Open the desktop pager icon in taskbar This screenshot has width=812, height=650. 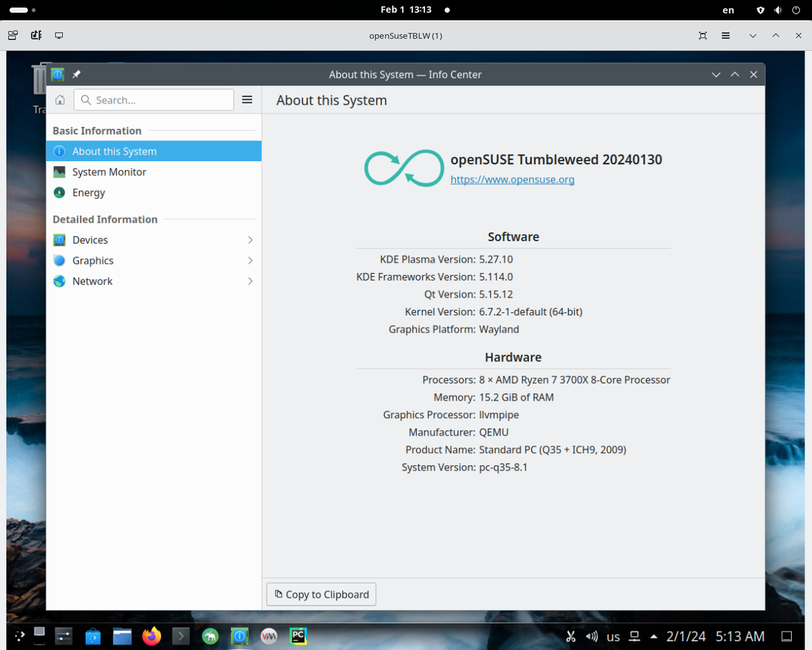[x=39, y=636]
